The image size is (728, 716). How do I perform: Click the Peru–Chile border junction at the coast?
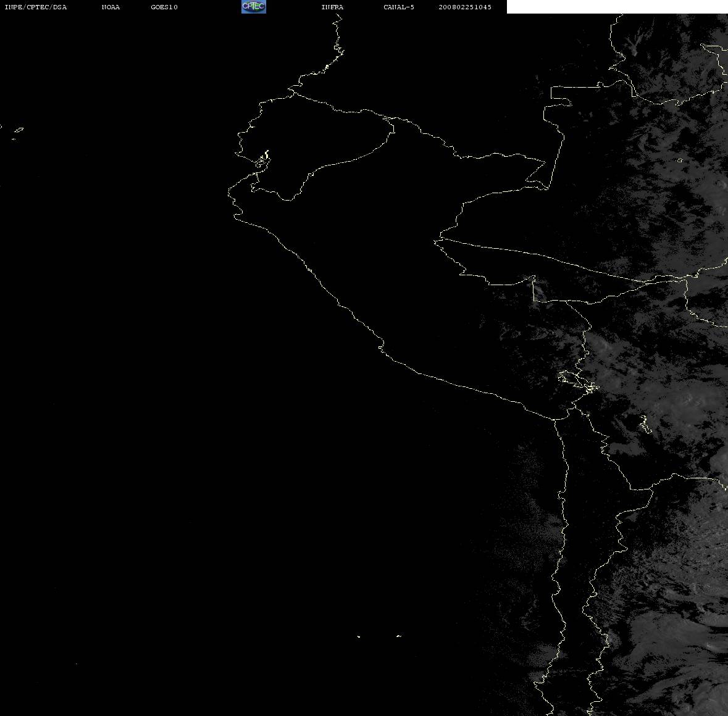(x=555, y=420)
